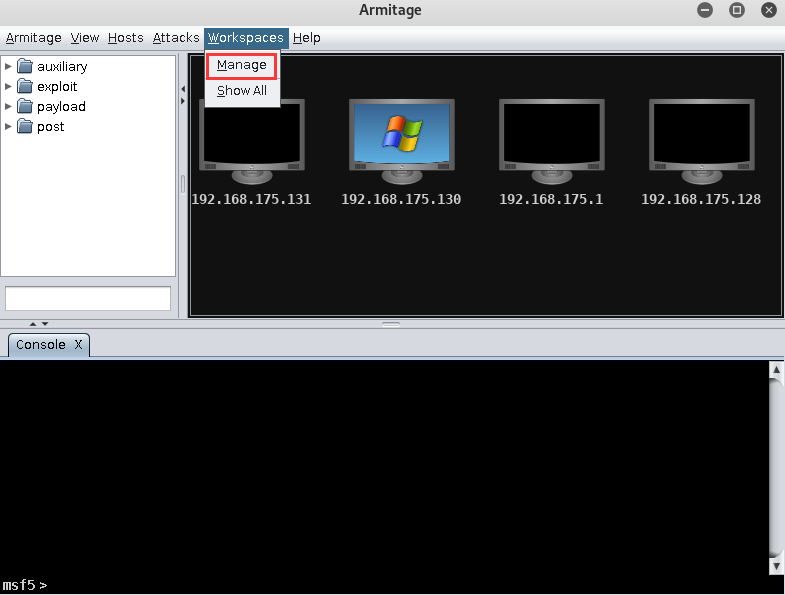Expand the auxiliary module folder
This screenshot has height=595, width=785.
(8, 66)
